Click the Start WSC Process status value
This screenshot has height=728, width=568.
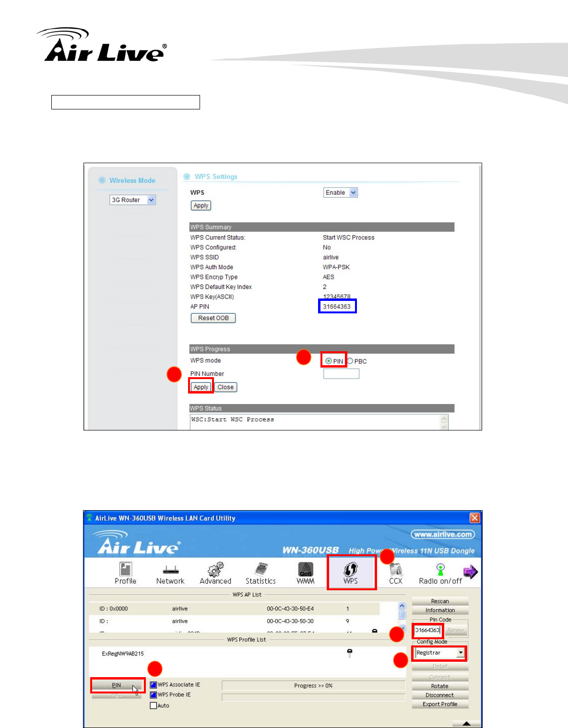click(349, 238)
